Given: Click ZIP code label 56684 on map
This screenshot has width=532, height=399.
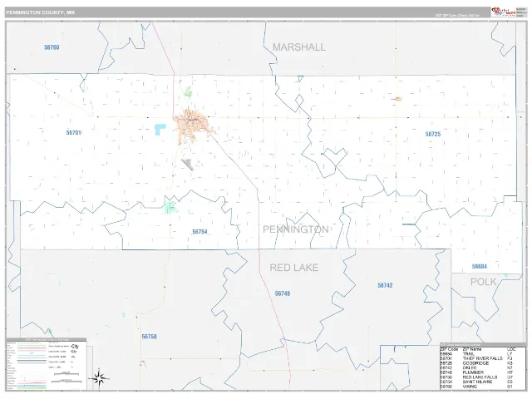Looking at the screenshot, I should coord(480,266).
